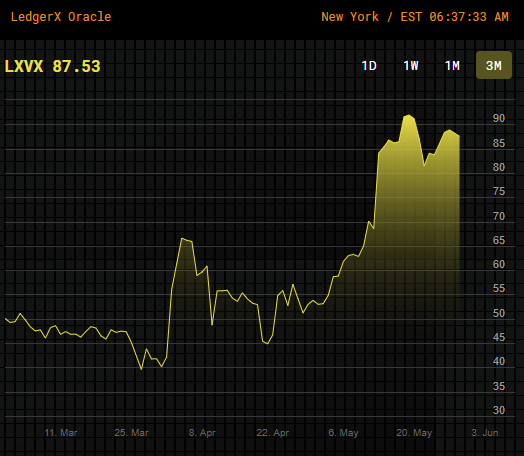
Task: Click the 20. May date label
Action: point(414,433)
